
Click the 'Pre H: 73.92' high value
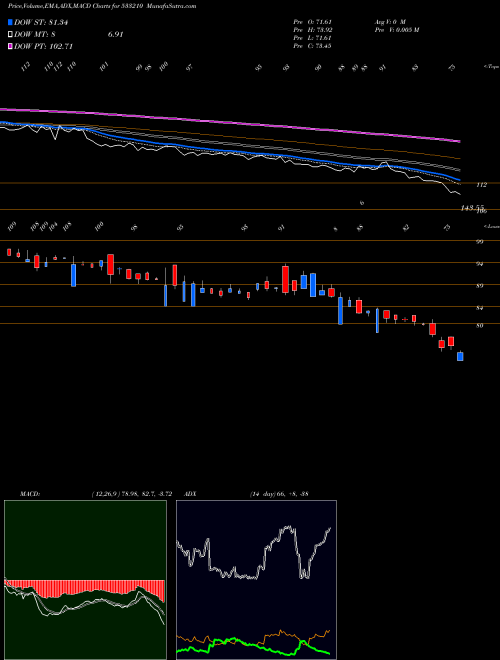tap(312, 29)
